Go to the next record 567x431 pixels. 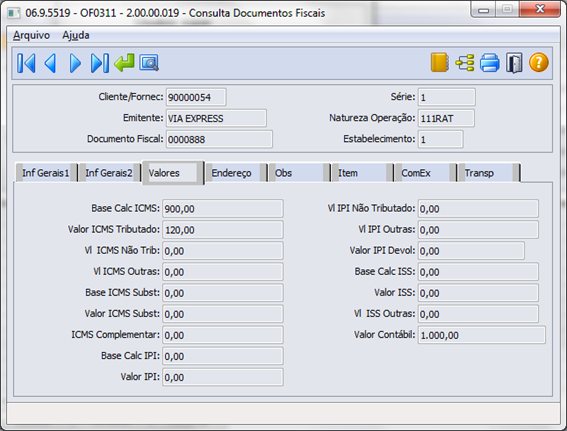click(75, 63)
